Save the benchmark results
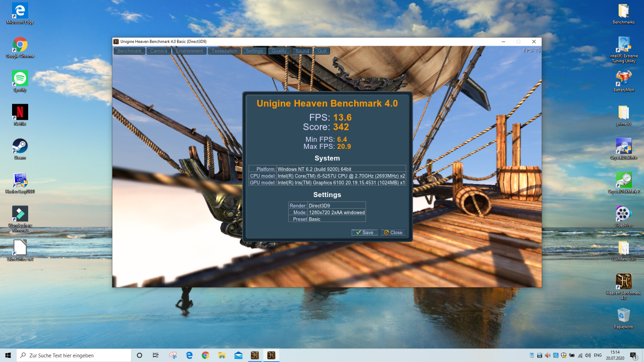Viewport: 644px width, 362px height. 365,232
